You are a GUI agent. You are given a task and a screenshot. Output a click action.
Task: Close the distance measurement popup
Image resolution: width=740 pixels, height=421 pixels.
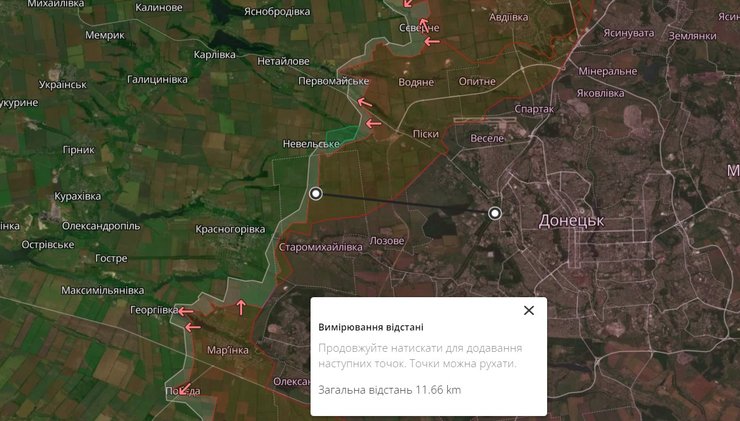pyautogui.click(x=529, y=310)
